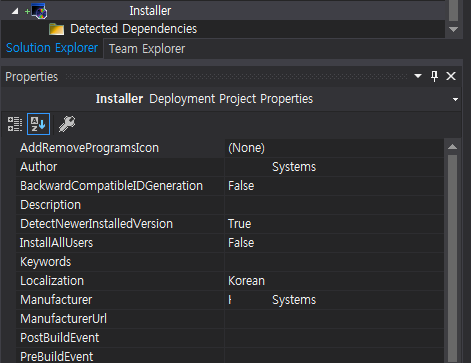
Task: Select the PostBuildEvent property row
Action: 120,338
